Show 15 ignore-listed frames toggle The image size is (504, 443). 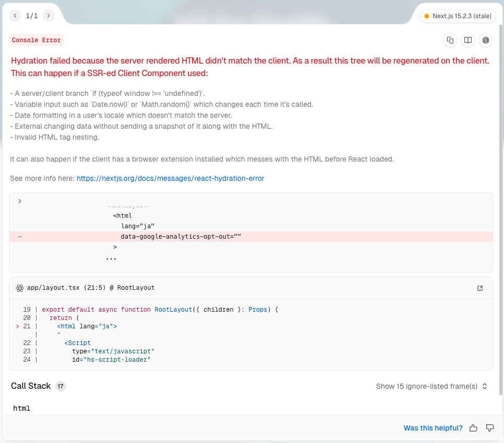point(431,386)
